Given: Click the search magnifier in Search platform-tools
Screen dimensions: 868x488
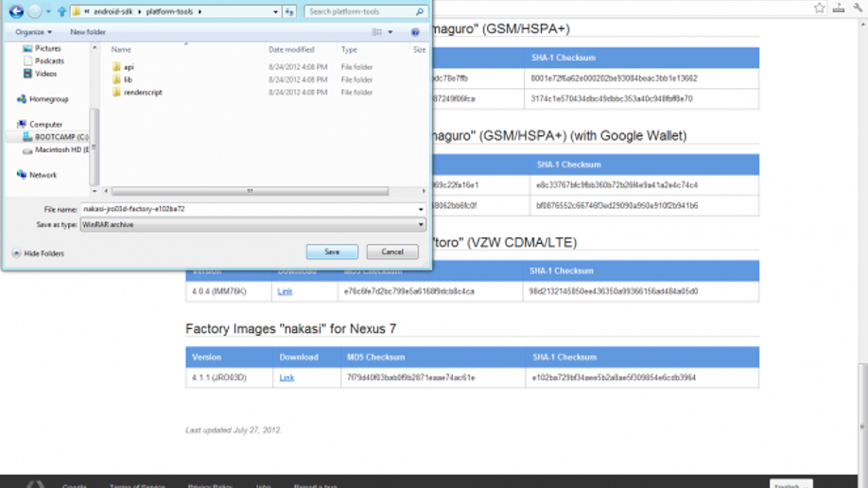Looking at the screenshot, I should click(420, 12).
